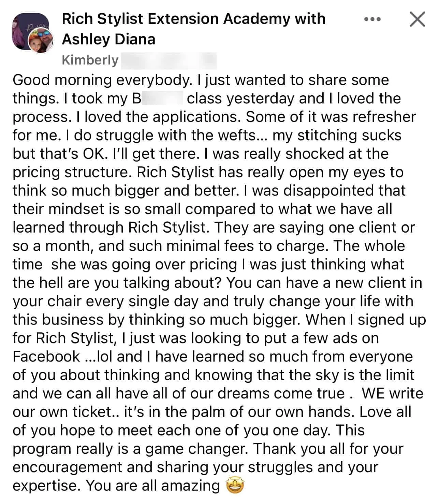Click the small circular poster profile avatar
This screenshot has width=440, height=504.
coord(41,41)
